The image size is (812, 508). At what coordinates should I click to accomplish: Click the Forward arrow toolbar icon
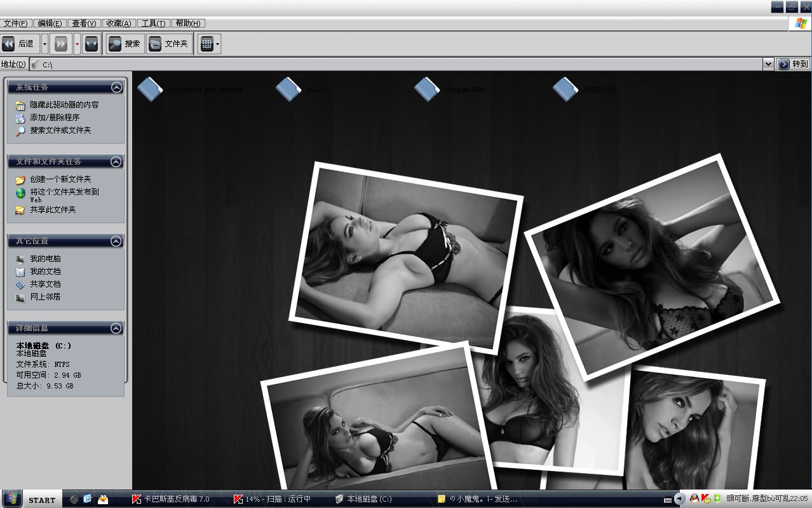61,44
